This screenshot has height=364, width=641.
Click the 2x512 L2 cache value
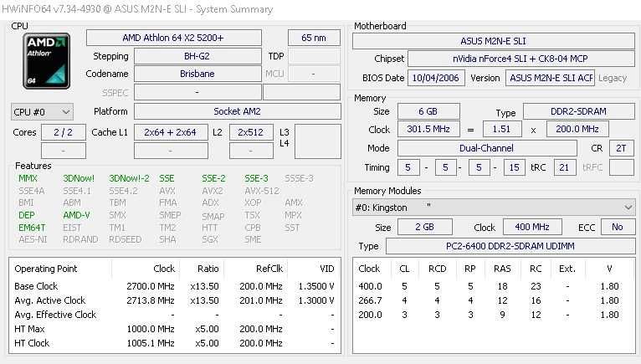point(251,132)
